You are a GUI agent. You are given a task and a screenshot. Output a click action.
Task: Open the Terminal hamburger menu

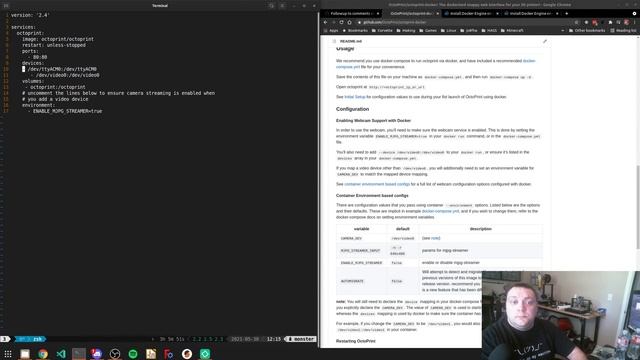tap(282, 6)
